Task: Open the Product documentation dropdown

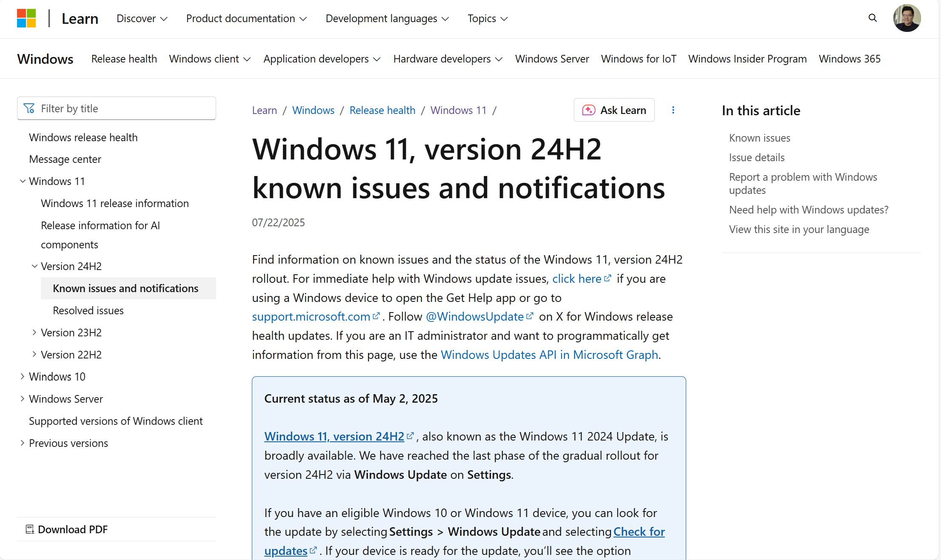Action: coord(246,19)
